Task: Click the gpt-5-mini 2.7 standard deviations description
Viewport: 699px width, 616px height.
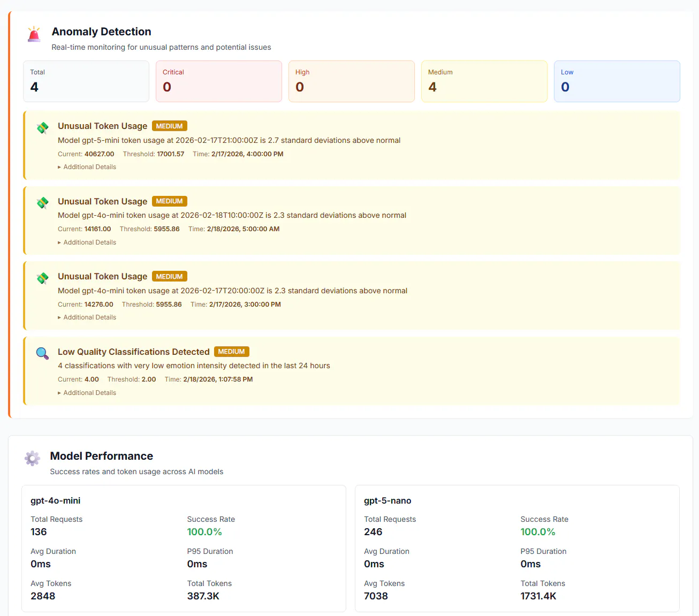Action: (229, 140)
